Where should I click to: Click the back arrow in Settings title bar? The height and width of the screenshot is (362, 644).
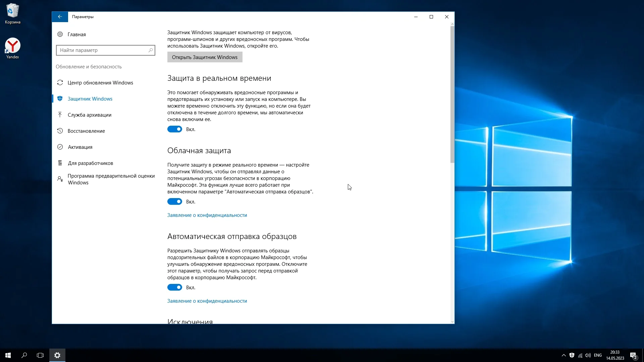[60, 17]
